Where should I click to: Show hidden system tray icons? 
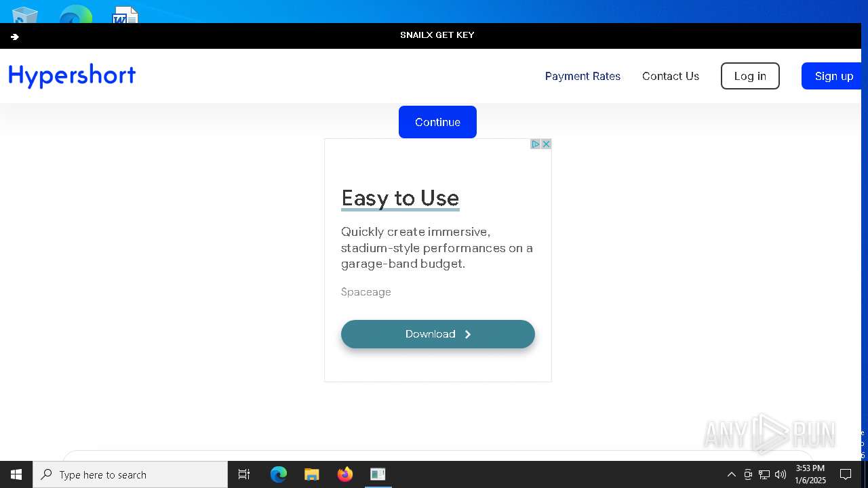732,474
